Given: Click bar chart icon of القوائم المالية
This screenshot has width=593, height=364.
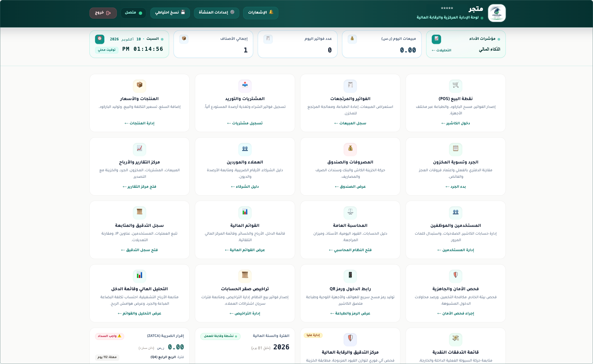Looking at the screenshot, I should 245,213.
